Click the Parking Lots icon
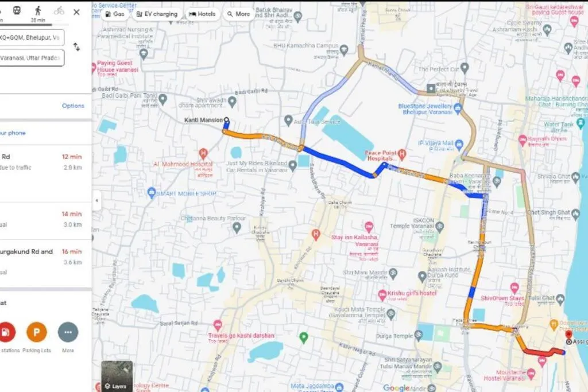The width and height of the screenshot is (588, 392). click(36, 332)
